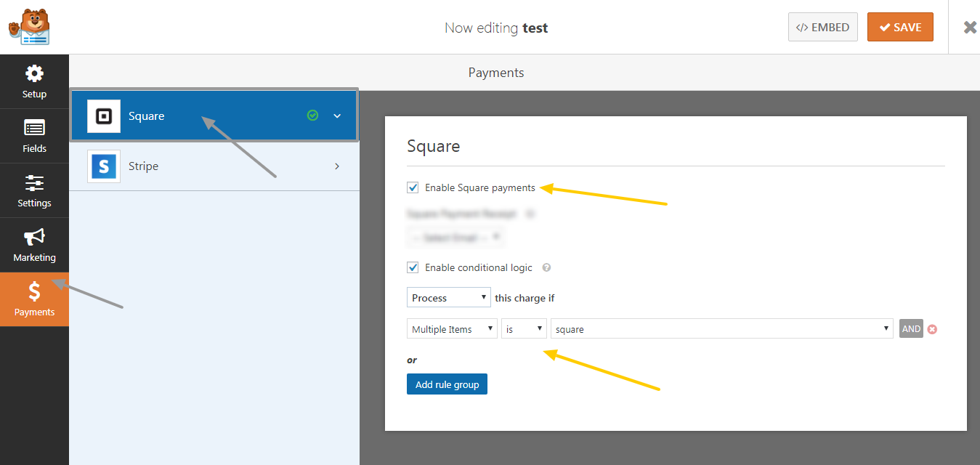Open the Marketing section
Image resolution: width=980 pixels, height=465 pixels.
[34, 245]
